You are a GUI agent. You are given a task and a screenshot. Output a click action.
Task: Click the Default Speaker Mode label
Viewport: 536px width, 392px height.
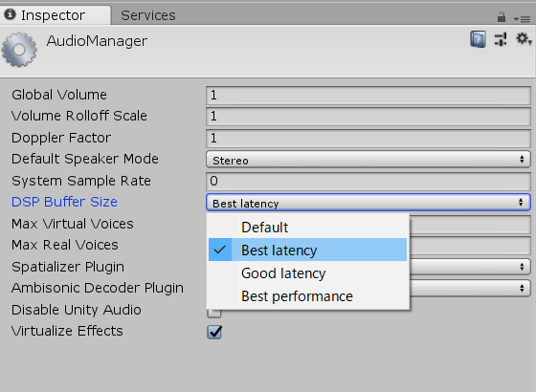[x=85, y=159]
